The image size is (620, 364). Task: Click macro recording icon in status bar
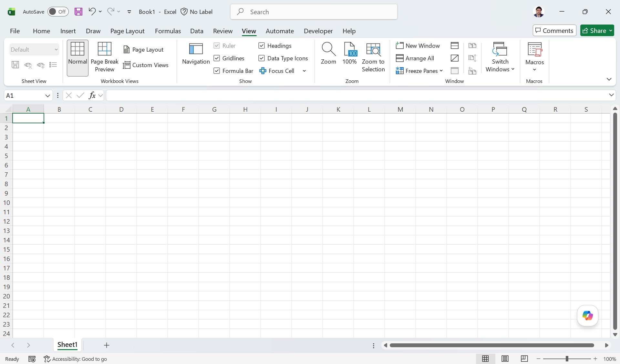[32, 359]
